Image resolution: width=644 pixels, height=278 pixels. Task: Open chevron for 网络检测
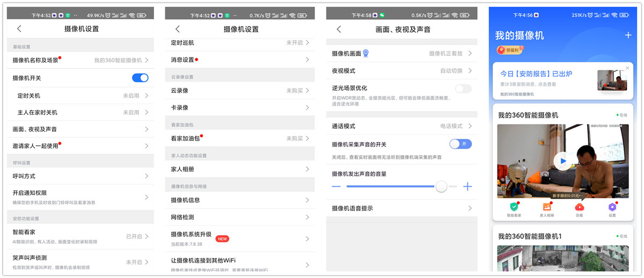(x=308, y=217)
